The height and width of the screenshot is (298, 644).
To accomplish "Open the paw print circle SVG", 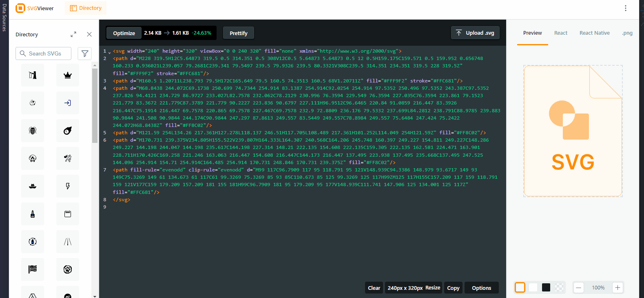I will tap(68, 269).
